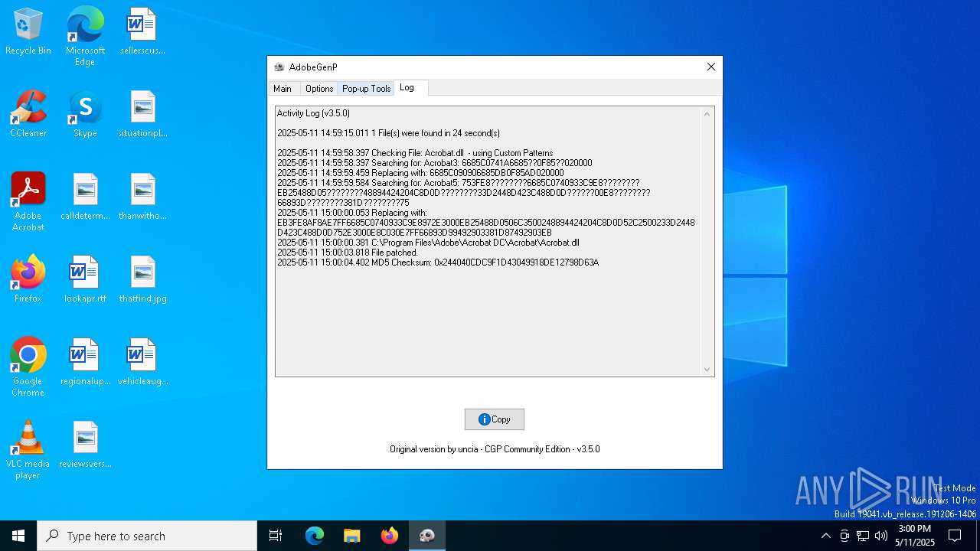Image resolution: width=980 pixels, height=551 pixels.
Task: Show hidden system tray icons
Action: 825,536
